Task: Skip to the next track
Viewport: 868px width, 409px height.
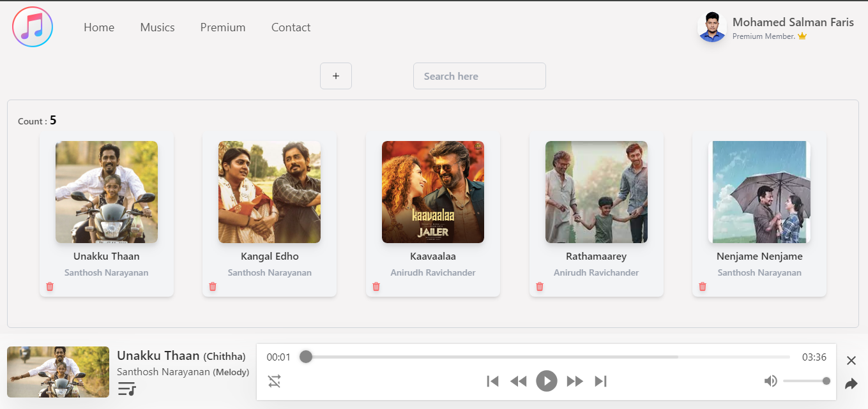Action: tap(600, 382)
